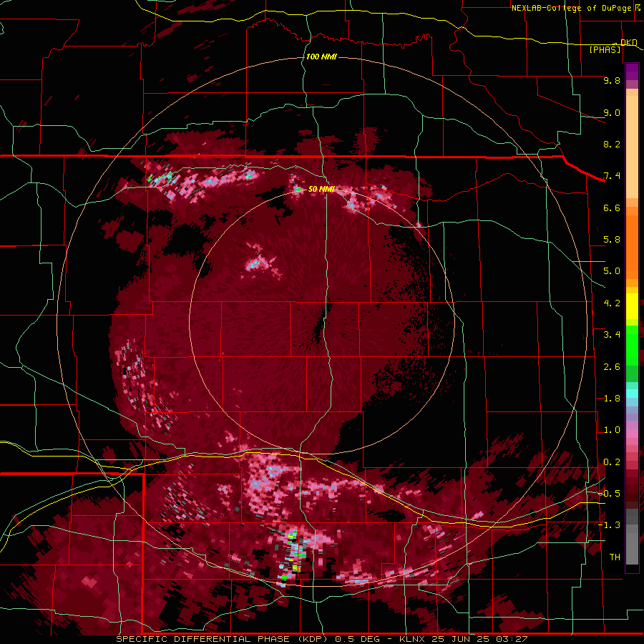Click the 9.8 value on color scale

[x=612, y=80]
